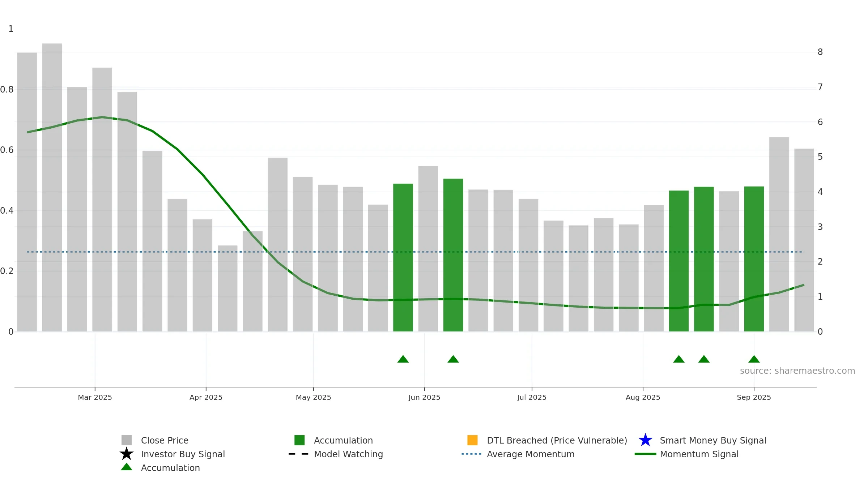Click the black Investor Buy Signal star
The width and height of the screenshot is (868, 488).
click(x=127, y=454)
